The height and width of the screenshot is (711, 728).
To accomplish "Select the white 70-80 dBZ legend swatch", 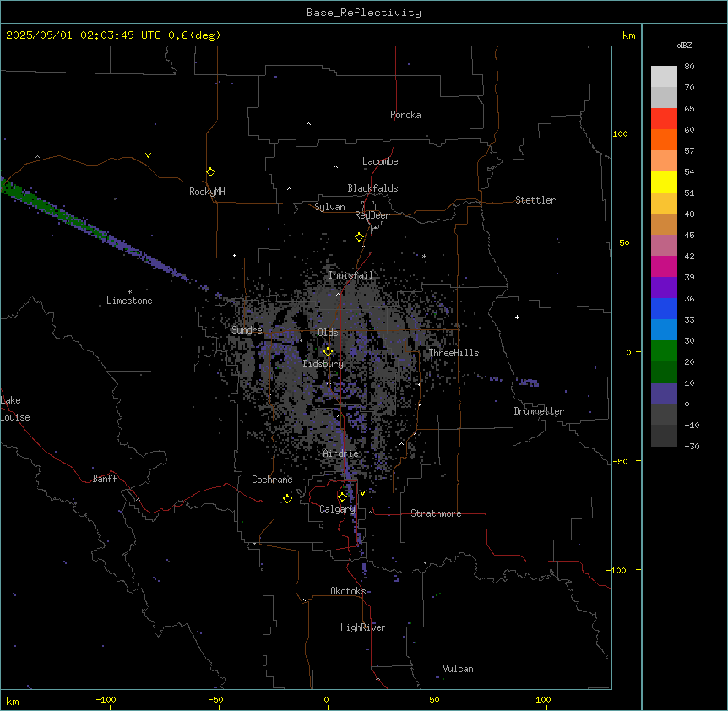I will 664,76.
